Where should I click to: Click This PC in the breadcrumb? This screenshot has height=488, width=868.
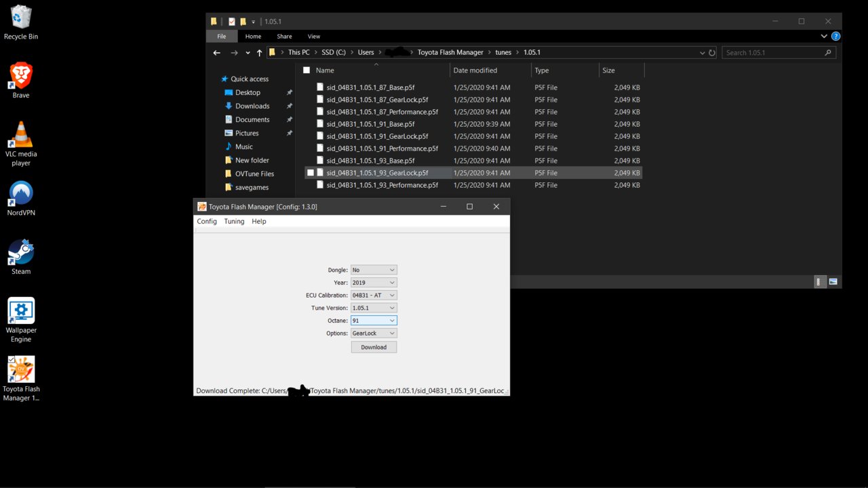pyautogui.click(x=300, y=52)
